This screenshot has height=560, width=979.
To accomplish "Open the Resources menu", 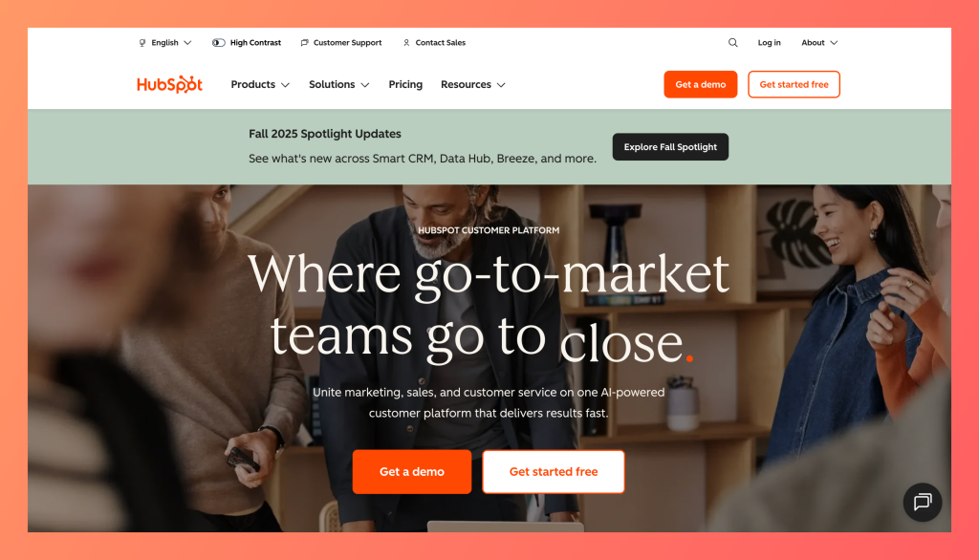I will click(x=472, y=84).
